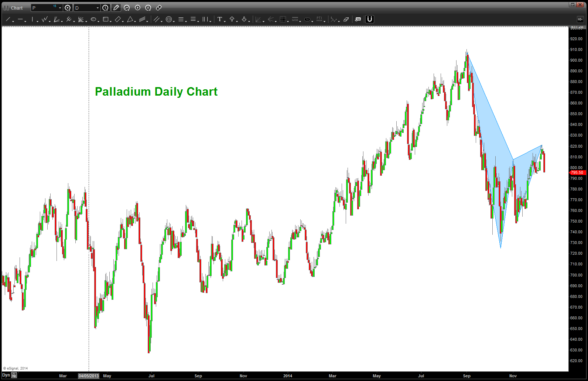This screenshot has height=381, width=588.
Task: Open the symbol P dropdown arrow
Action: [60, 8]
